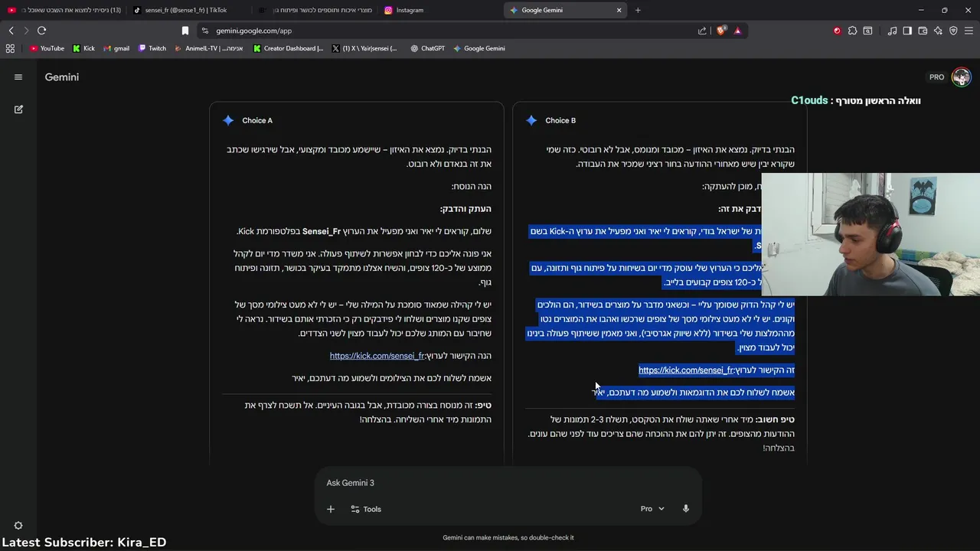Click the share page icon in address bar
The image size is (980, 551).
click(x=702, y=31)
